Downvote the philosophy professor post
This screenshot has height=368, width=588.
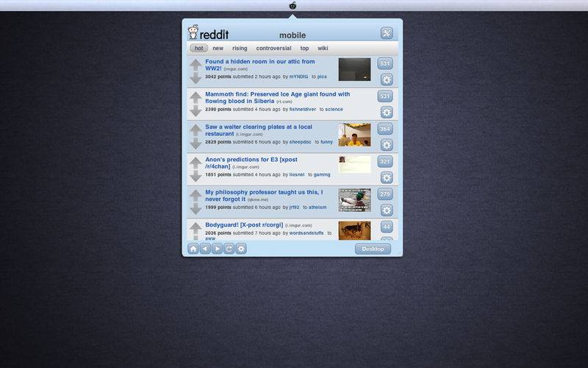click(x=196, y=208)
